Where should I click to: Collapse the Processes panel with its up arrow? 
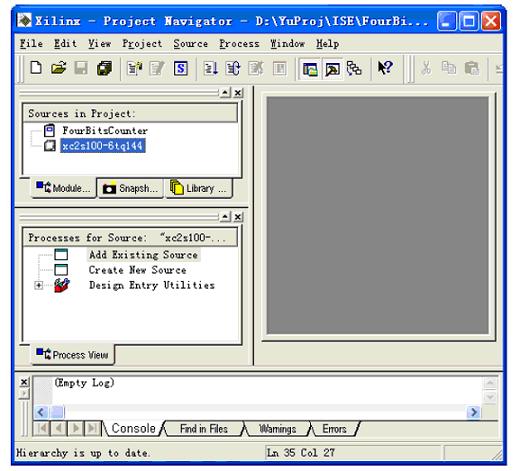(225, 217)
